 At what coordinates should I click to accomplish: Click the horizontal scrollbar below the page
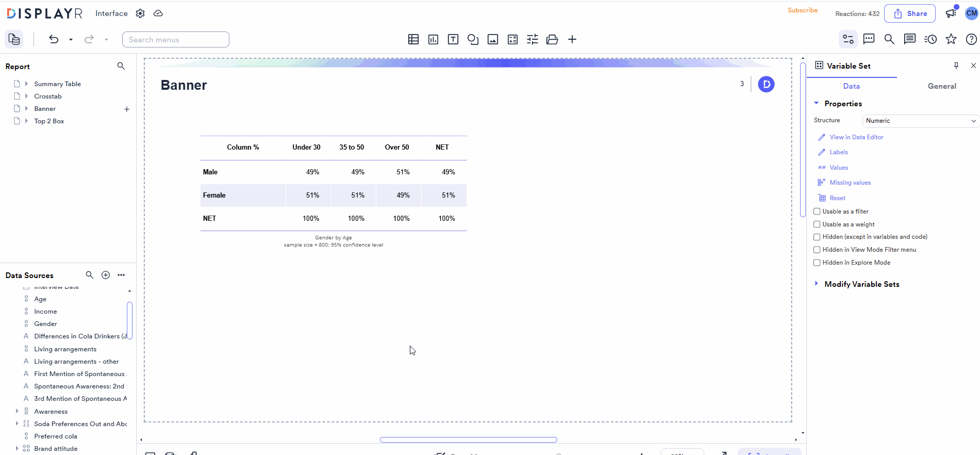pyautogui.click(x=468, y=440)
